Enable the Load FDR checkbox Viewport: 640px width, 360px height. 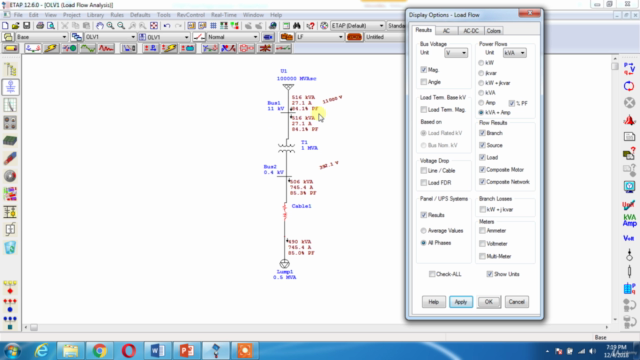424,183
